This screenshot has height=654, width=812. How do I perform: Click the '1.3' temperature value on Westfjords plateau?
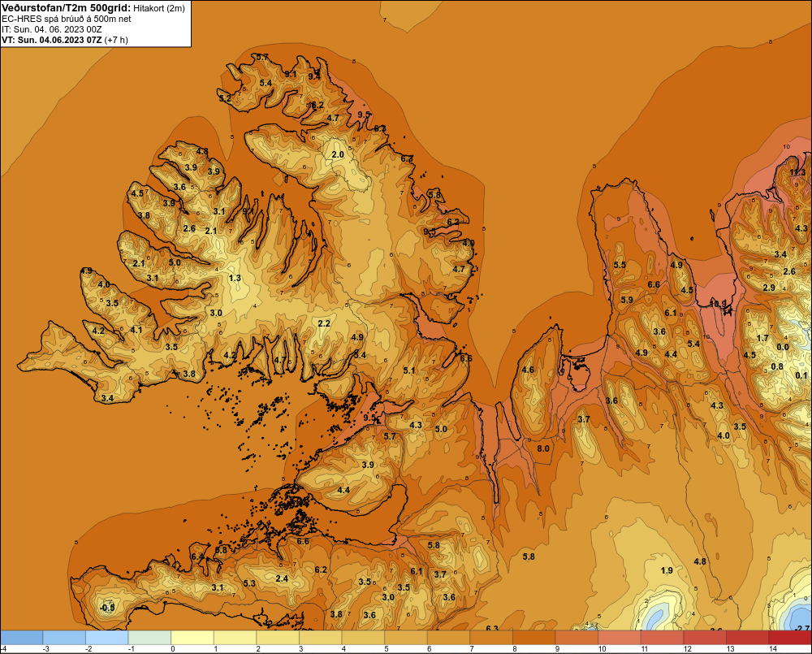tap(235, 279)
